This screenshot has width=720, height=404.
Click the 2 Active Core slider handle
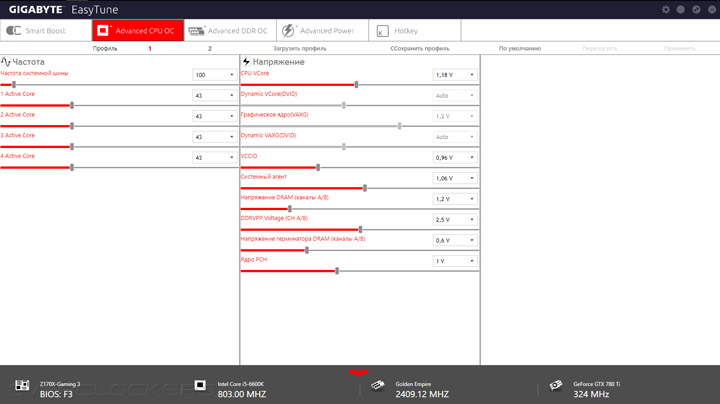72,126
